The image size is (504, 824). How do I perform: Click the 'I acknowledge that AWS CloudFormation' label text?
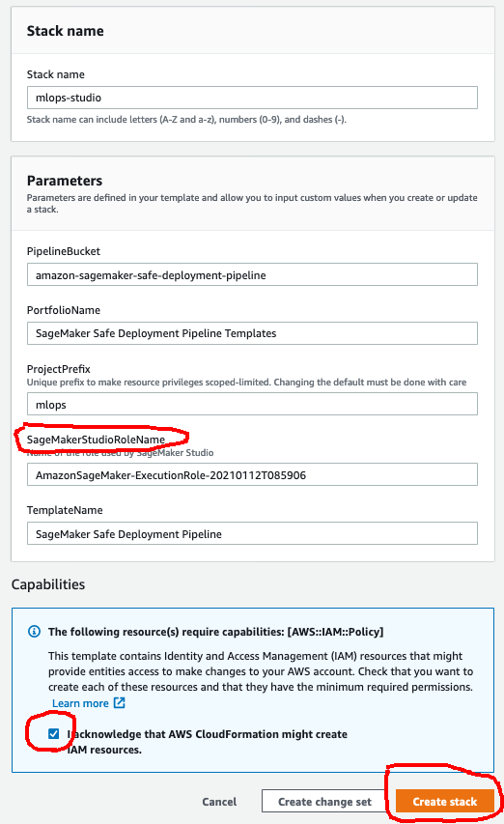(x=208, y=742)
